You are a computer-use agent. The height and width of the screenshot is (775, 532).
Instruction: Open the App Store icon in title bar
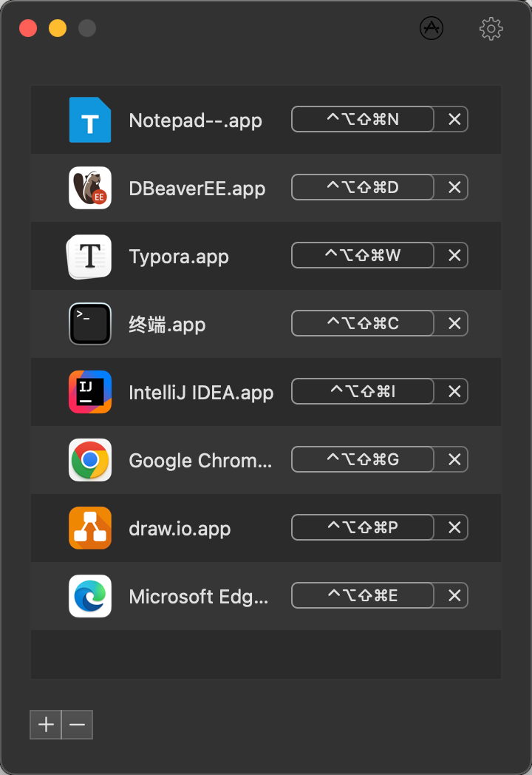coord(432,28)
